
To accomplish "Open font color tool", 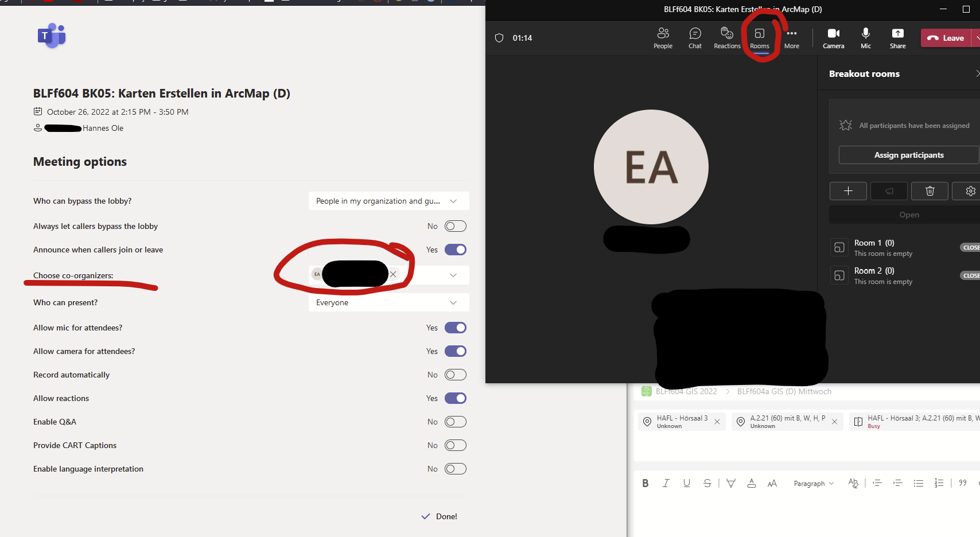I will pyautogui.click(x=752, y=483).
